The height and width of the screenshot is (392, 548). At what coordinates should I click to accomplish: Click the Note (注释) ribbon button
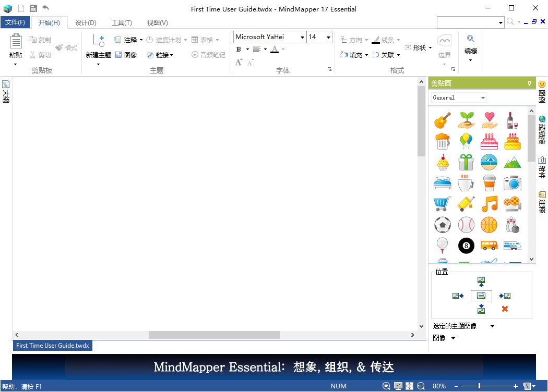click(126, 40)
